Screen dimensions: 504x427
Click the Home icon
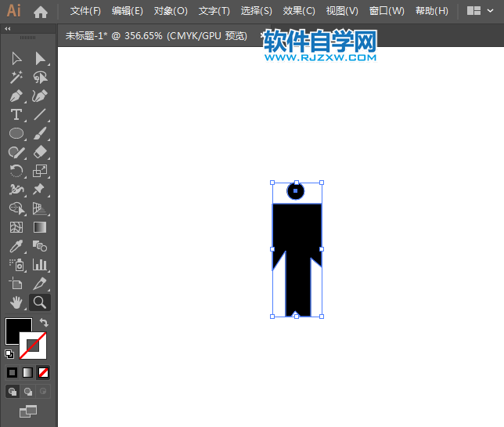[41, 12]
